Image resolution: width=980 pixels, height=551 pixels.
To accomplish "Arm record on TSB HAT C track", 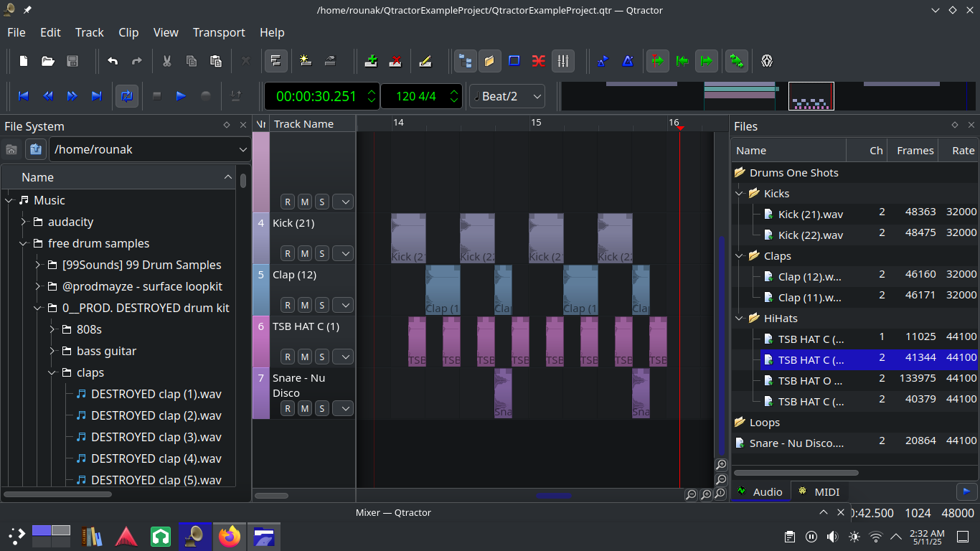I will coord(287,357).
